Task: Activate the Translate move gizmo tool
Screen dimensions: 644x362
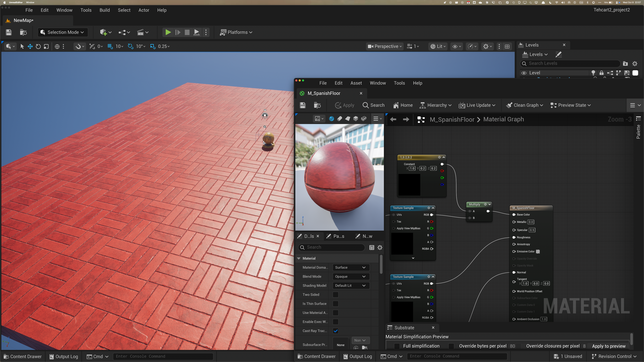Action: click(x=30, y=46)
